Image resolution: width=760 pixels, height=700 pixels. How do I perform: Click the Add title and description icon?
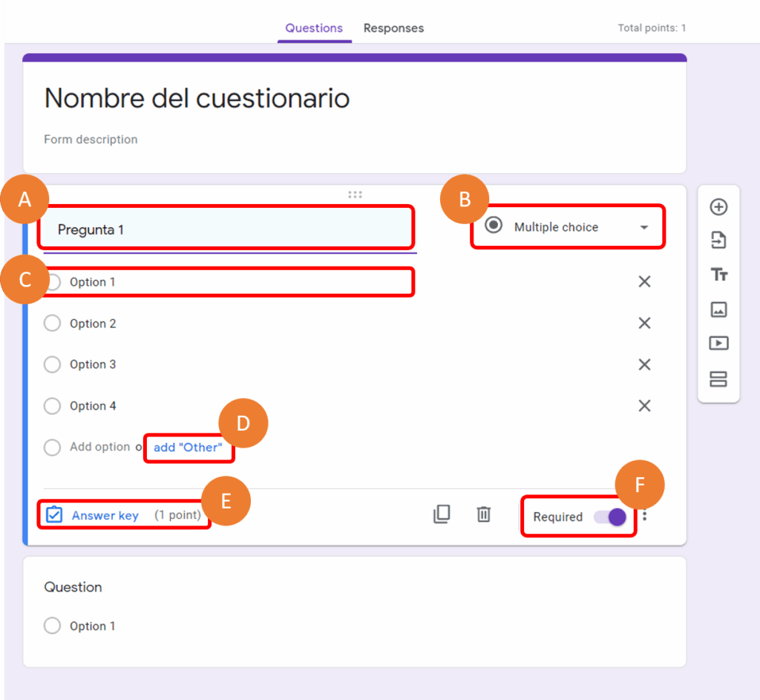coord(718,275)
